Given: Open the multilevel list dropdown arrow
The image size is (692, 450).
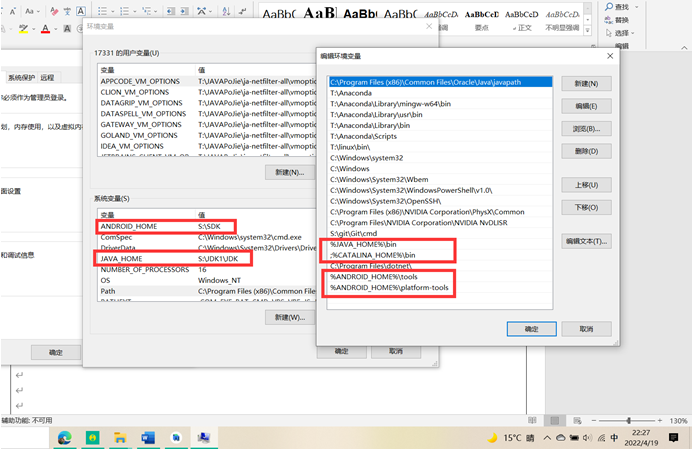Looking at the screenshot, I should 156,11.
